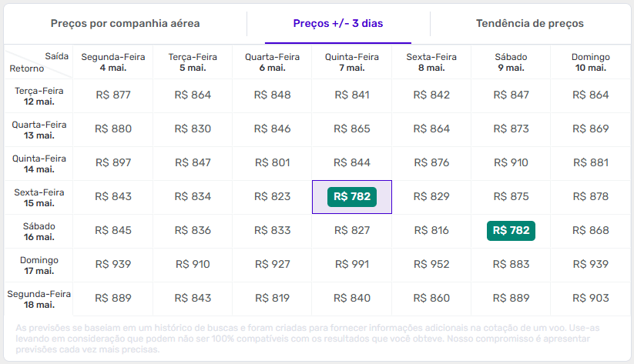Viewport: 634px width, 364px height.
Task: Choose the R$ 816 Sexta-Feira fare
Action: (x=431, y=231)
